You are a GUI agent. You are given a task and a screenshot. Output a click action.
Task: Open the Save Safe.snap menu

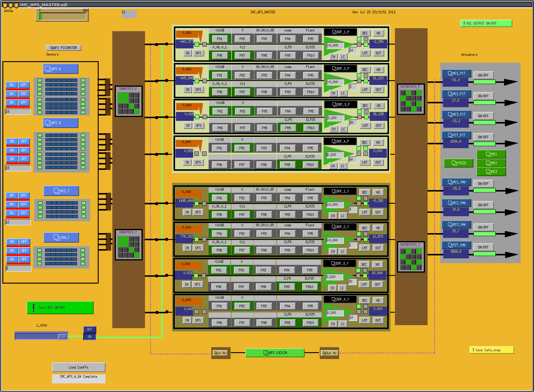coord(492,350)
